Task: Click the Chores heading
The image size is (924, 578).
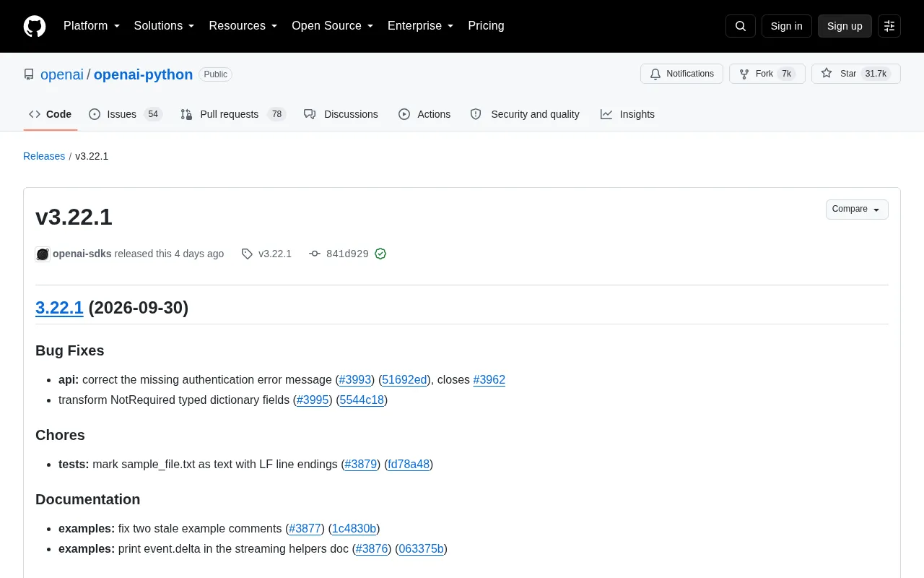Action: [60, 435]
